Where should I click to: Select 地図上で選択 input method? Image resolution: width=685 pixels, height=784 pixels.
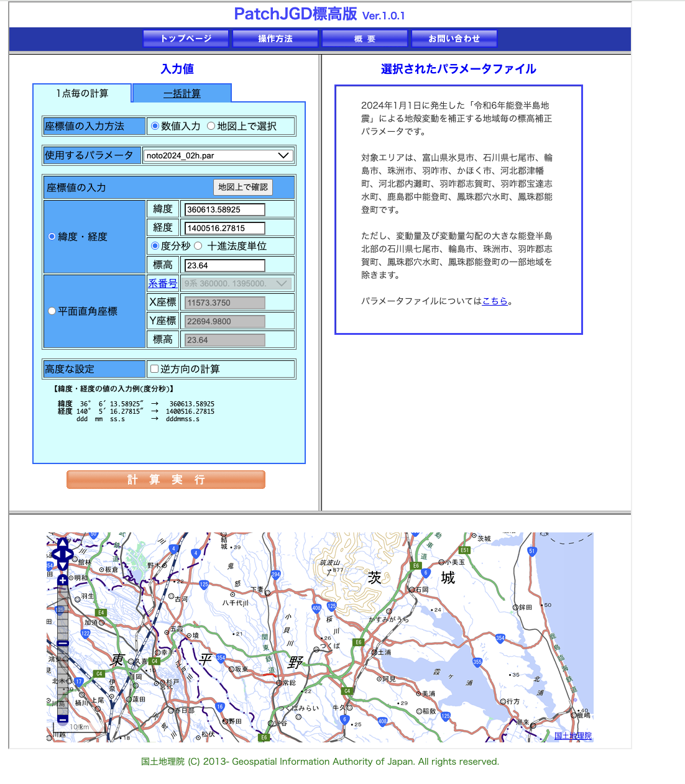pyautogui.click(x=211, y=126)
